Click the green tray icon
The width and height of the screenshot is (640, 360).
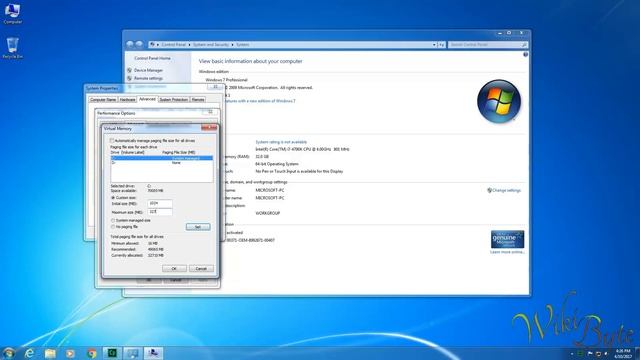tap(580, 353)
